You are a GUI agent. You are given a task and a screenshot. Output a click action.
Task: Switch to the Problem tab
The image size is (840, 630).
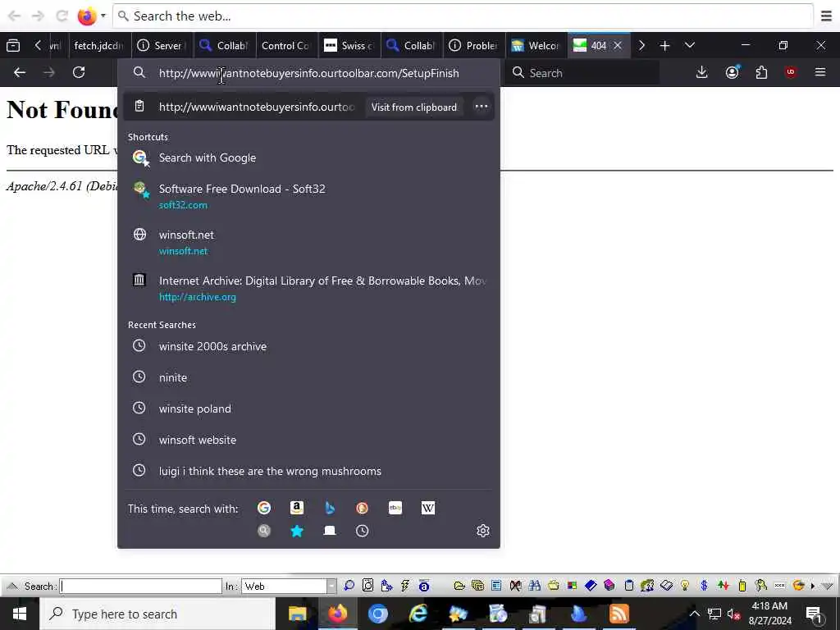(474, 46)
